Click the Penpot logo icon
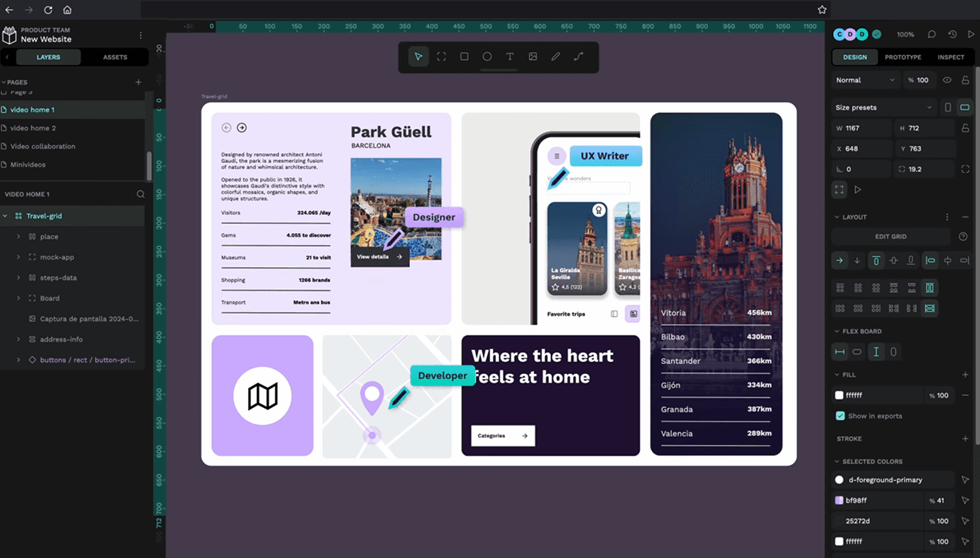Screen dimensions: 980x558 point(9,35)
